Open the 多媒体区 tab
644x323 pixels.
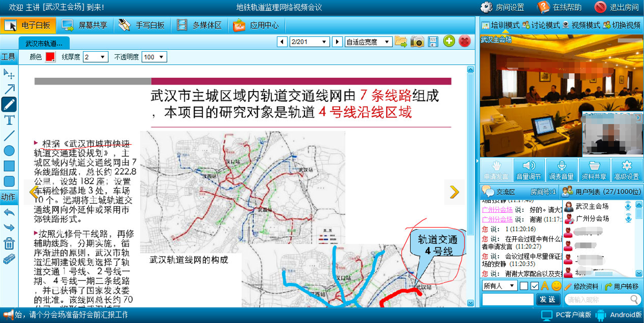tap(199, 25)
